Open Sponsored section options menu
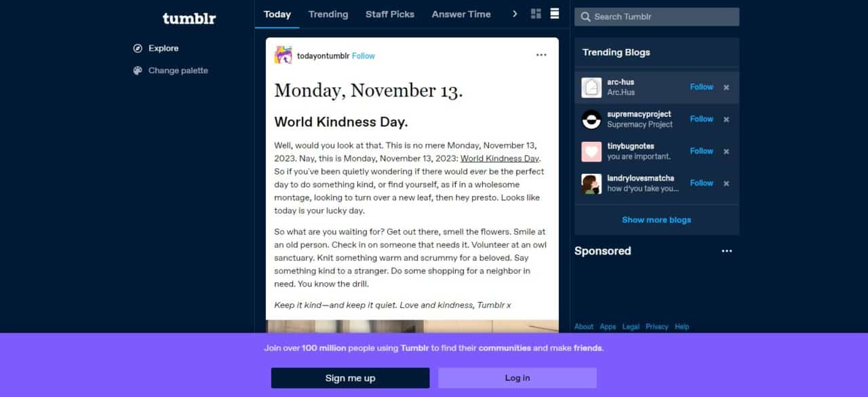868x397 pixels. [x=727, y=251]
